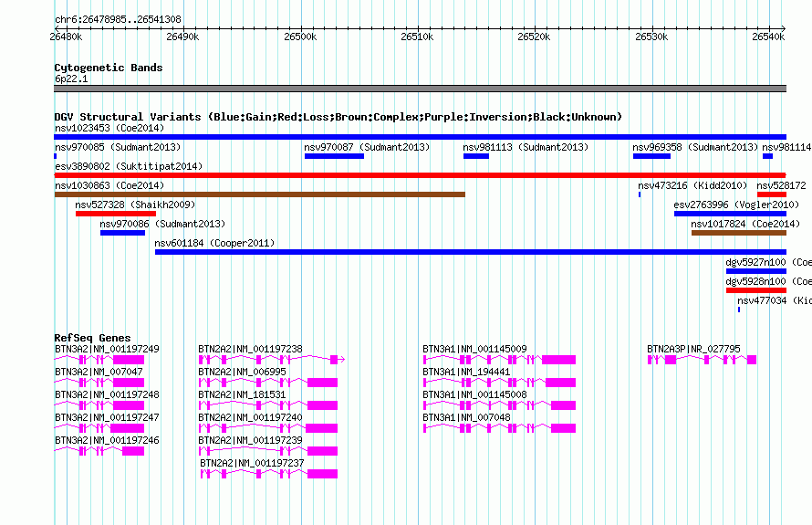812x525 pixels.
Task: Click the nsv970087 (Sudmant2013) blue bar
Action: (x=335, y=156)
